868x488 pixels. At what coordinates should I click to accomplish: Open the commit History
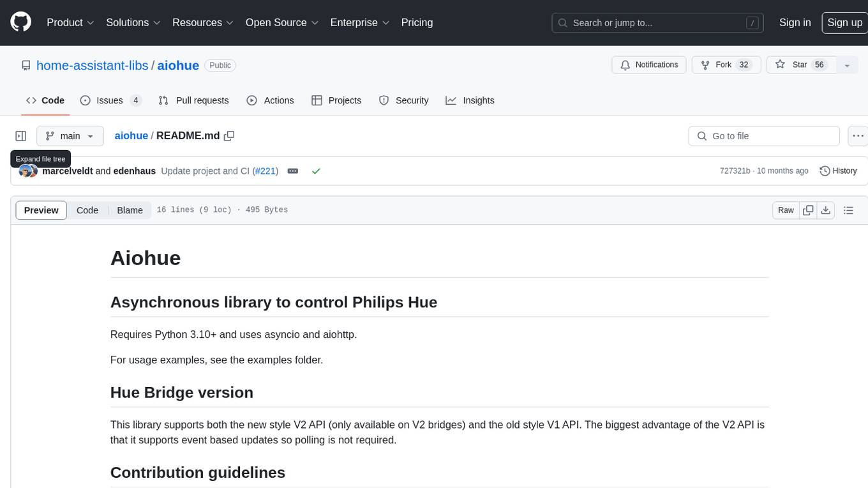coord(838,171)
